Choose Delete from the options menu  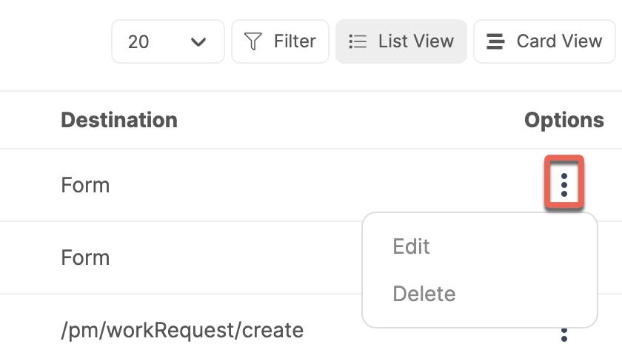coord(424,294)
